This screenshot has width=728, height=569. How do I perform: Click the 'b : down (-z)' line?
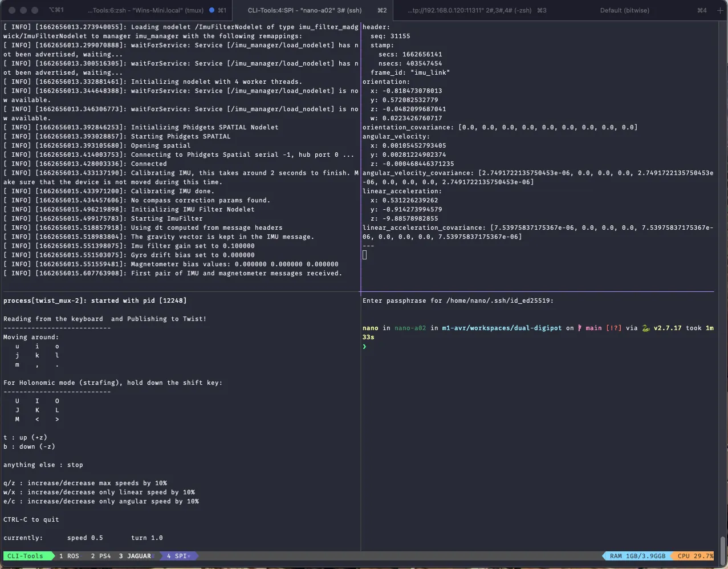coord(29,446)
